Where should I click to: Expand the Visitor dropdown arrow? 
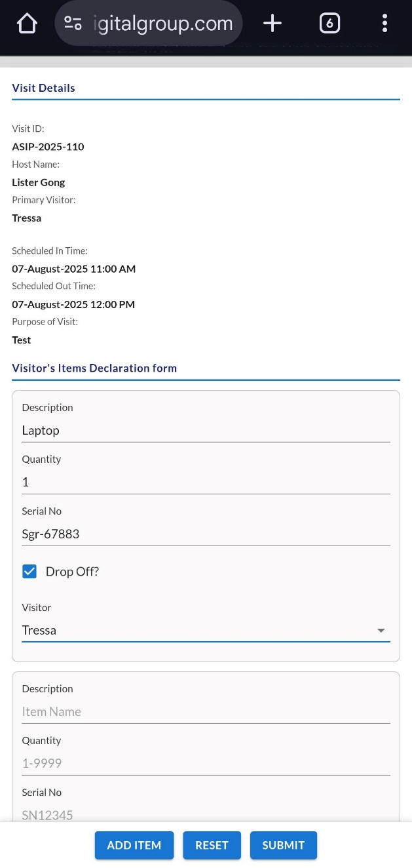(381, 631)
